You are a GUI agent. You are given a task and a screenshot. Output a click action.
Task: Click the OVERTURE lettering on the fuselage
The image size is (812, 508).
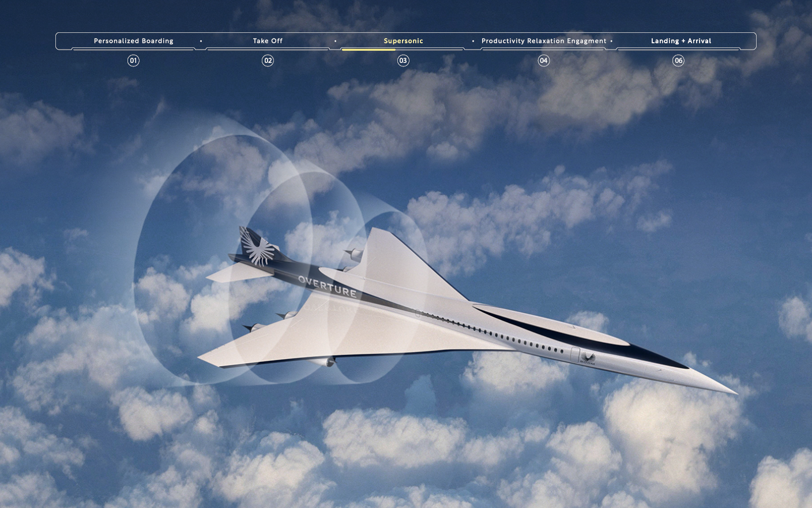coord(328,286)
